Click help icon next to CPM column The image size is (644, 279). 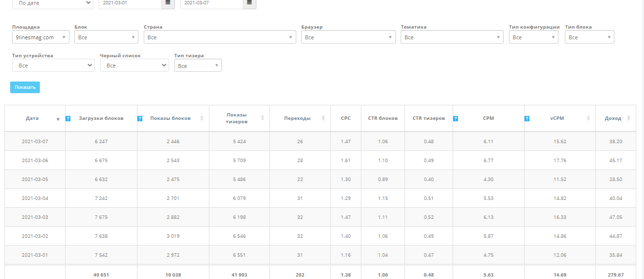tap(456, 118)
